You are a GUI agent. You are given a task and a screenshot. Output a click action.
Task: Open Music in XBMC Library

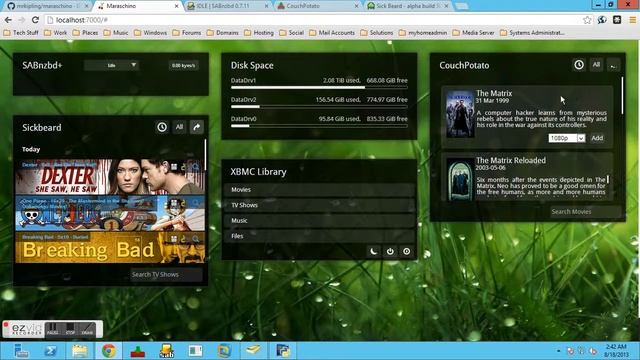(x=319, y=221)
